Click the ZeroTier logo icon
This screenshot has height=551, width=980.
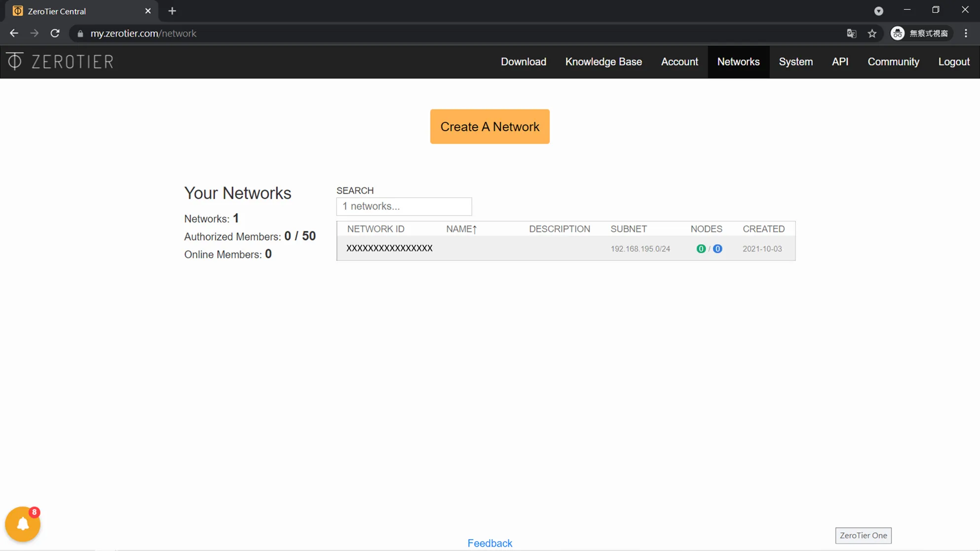click(15, 61)
